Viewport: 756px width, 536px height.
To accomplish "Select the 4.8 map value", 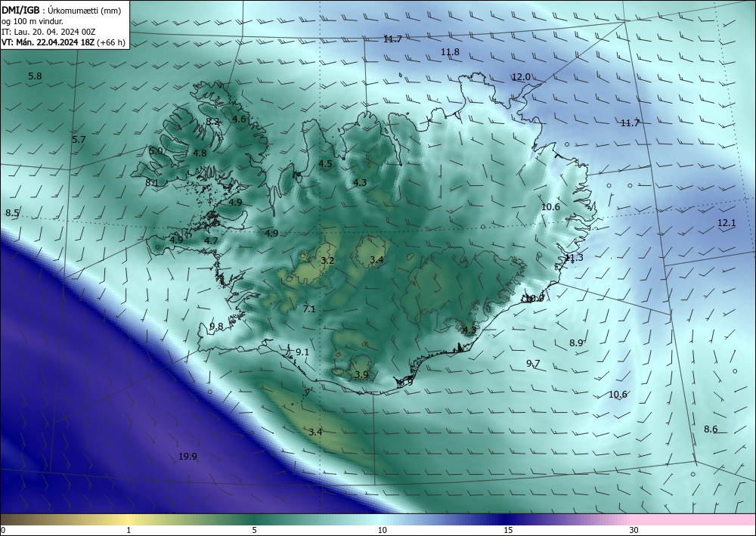I will click(200, 153).
